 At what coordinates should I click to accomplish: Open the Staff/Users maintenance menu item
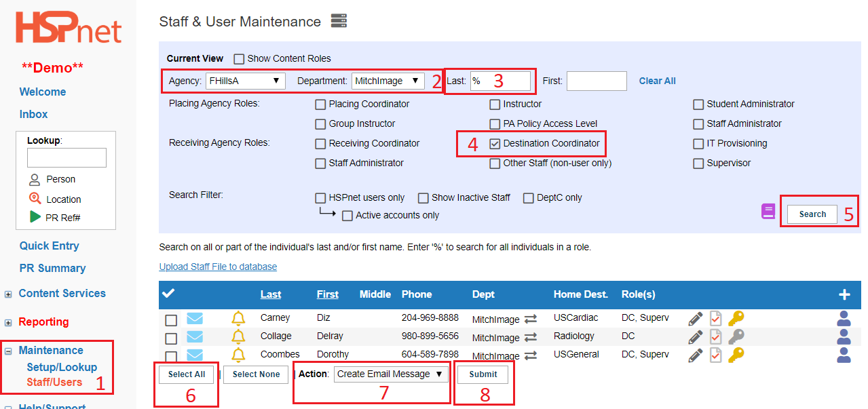[54, 383]
